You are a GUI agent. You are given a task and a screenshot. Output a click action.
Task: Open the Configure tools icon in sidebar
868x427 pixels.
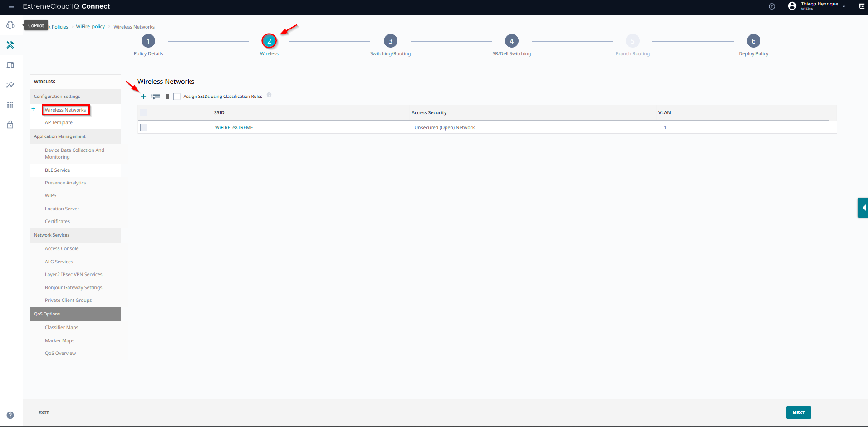10,45
